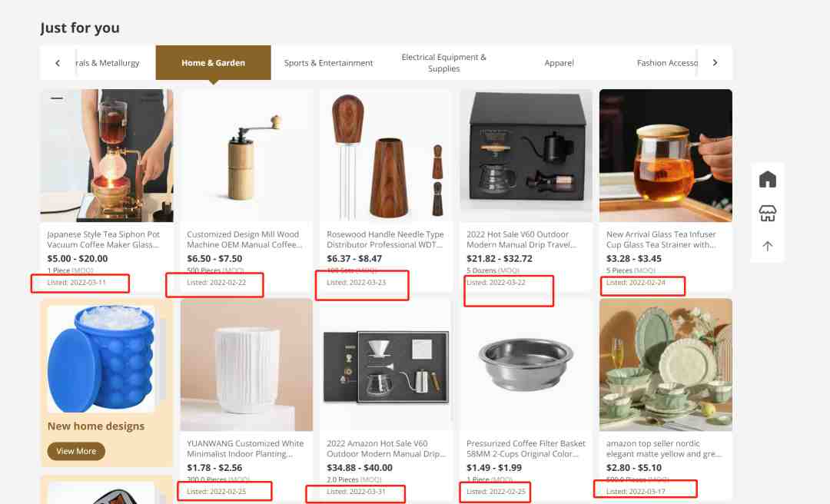The width and height of the screenshot is (830, 504).
Task: Open the store icon in side panel
Action: pos(767,213)
